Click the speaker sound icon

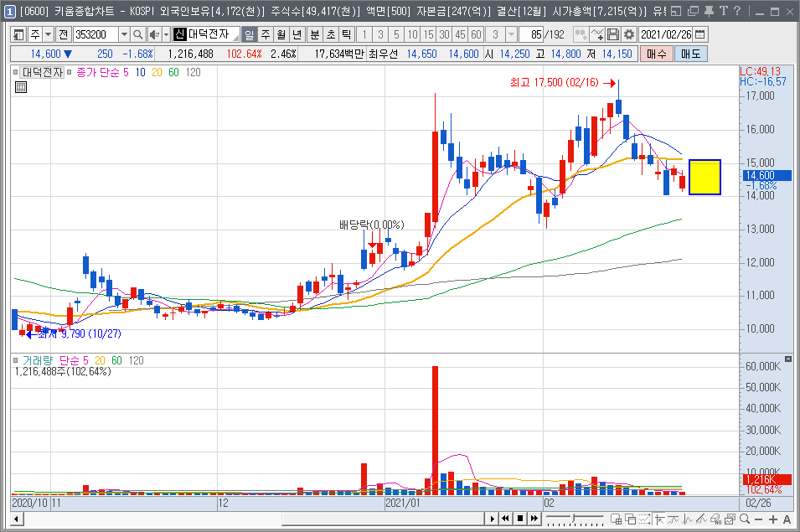pyautogui.click(x=154, y=34)
